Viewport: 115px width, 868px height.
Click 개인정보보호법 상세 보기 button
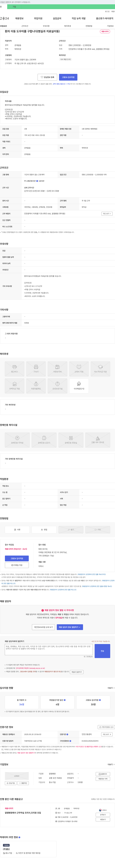[x=43, y=627]
